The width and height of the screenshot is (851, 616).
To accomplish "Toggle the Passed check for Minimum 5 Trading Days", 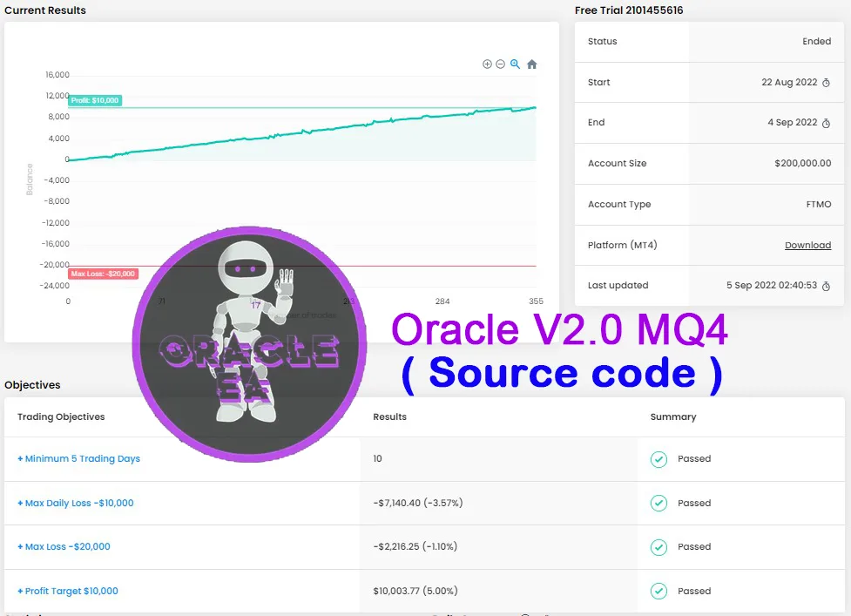I will (659, 458).
